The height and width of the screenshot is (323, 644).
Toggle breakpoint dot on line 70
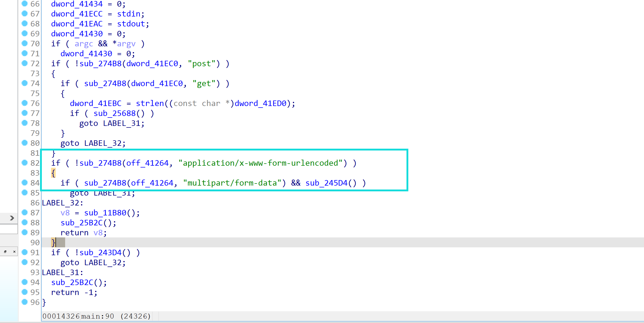(x=25, y=43)
